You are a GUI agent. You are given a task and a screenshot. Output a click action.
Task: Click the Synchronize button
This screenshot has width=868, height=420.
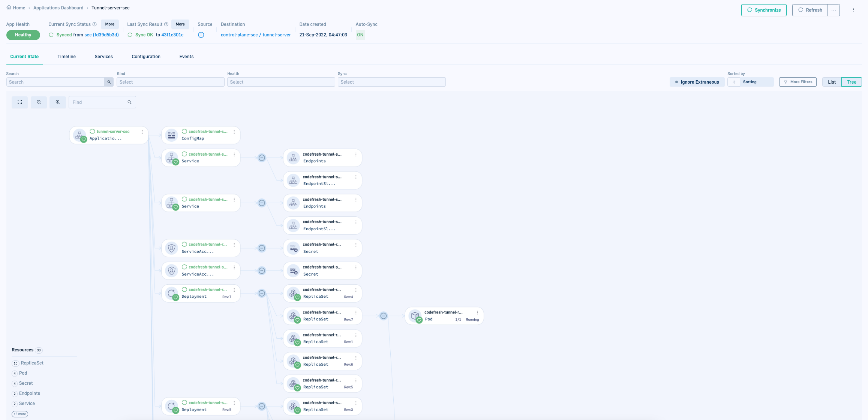point(763,10)
